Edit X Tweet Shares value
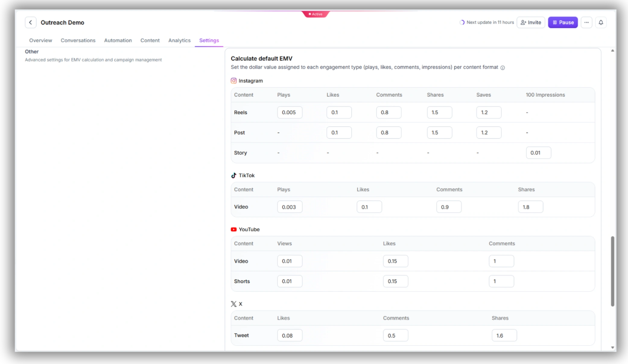 [x=504, y=336]
